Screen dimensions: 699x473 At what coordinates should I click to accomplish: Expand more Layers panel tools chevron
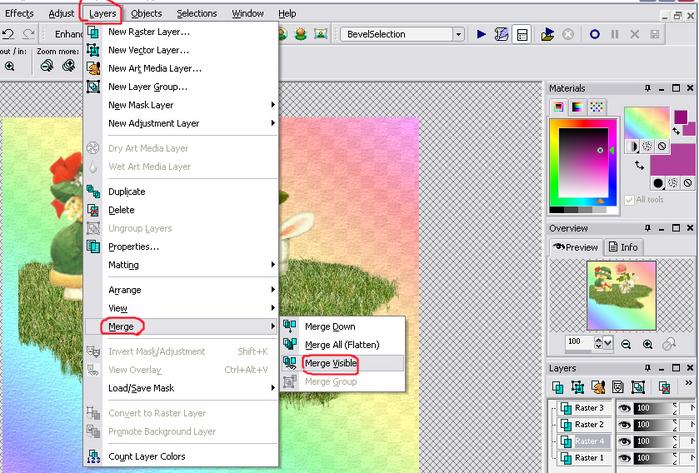(688, 383)
